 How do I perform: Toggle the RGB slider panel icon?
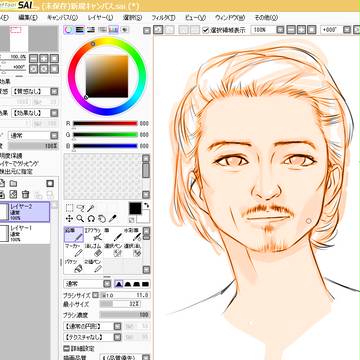[80, 30]
